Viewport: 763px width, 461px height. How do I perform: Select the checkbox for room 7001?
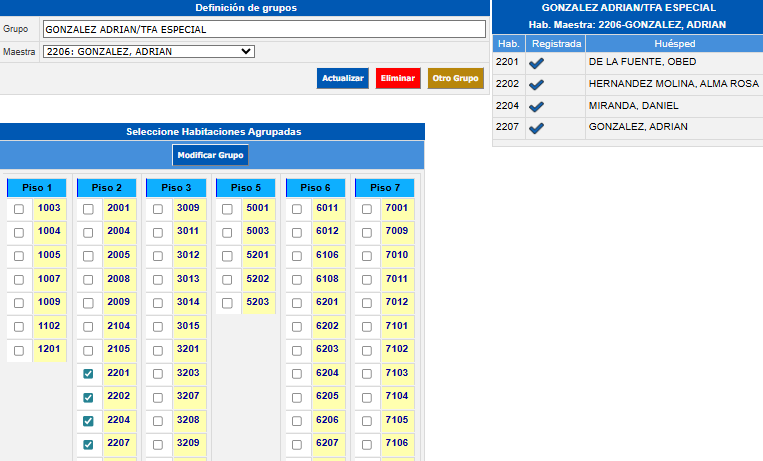pos(367,209)
